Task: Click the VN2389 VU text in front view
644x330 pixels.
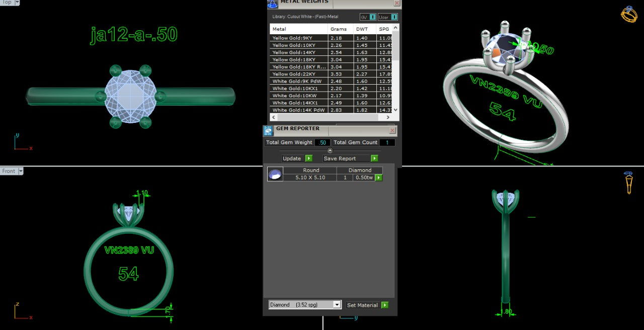Action: (x=129, y=250)
